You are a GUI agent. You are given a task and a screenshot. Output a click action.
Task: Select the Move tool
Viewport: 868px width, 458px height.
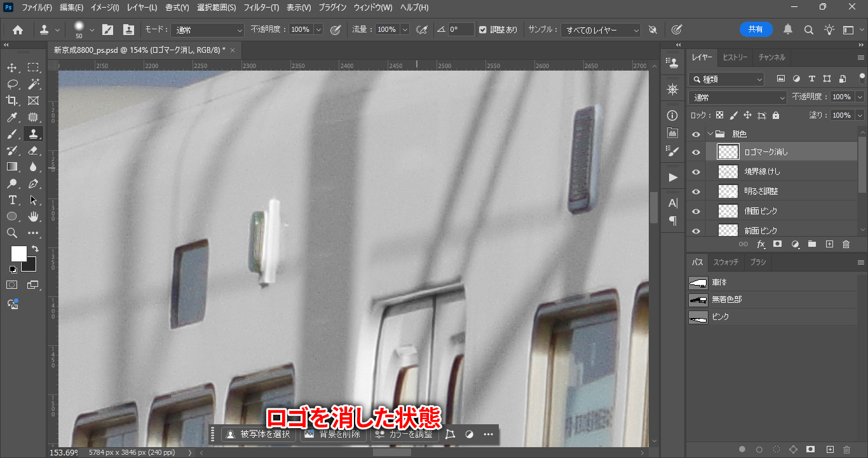tap(12, 67)
